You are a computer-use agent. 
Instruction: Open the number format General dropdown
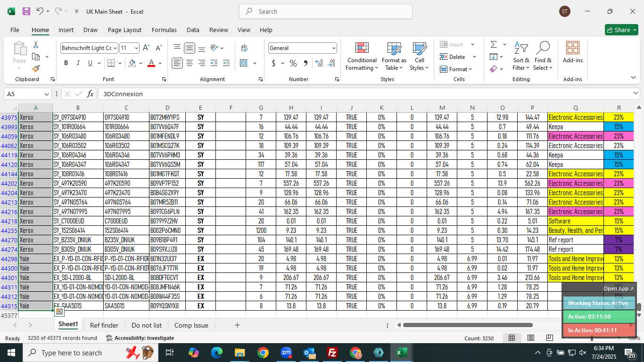(x=334, y=48)
